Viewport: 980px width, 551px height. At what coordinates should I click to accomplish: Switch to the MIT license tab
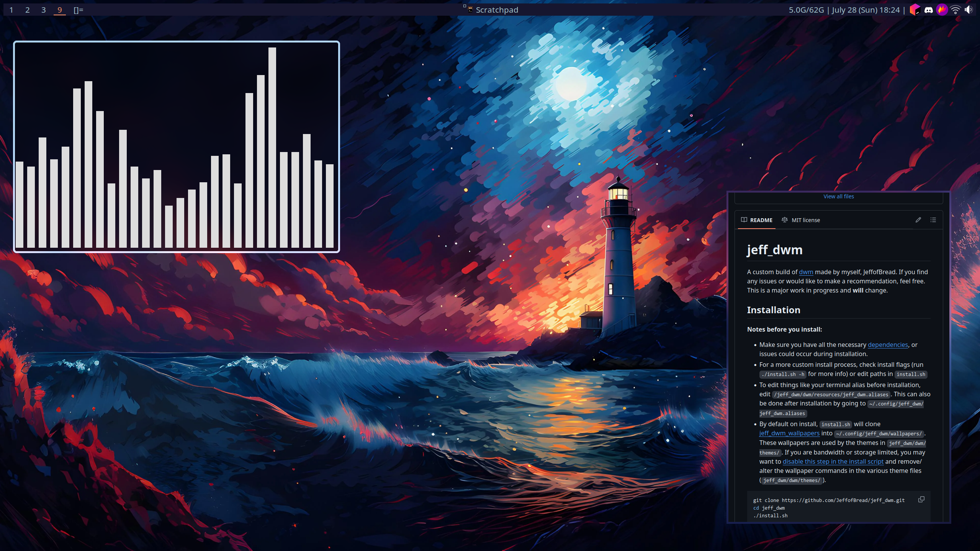(x=805, y=220)
